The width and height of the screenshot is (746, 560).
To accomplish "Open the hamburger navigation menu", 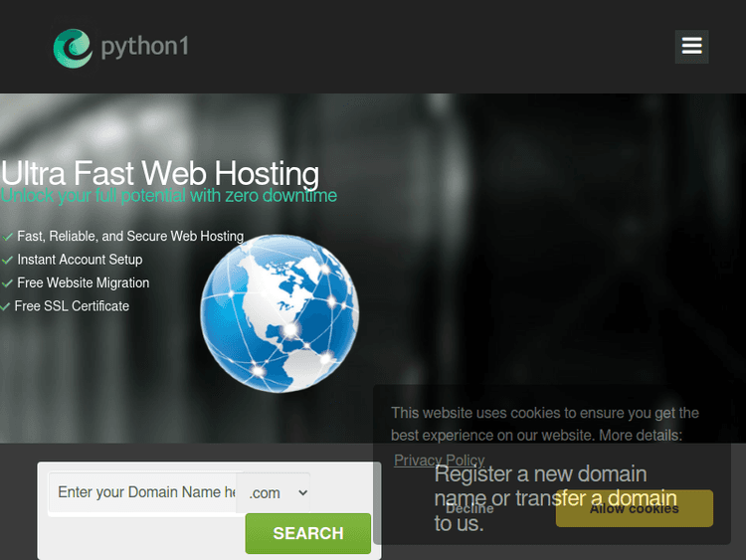I will point(691,47).
